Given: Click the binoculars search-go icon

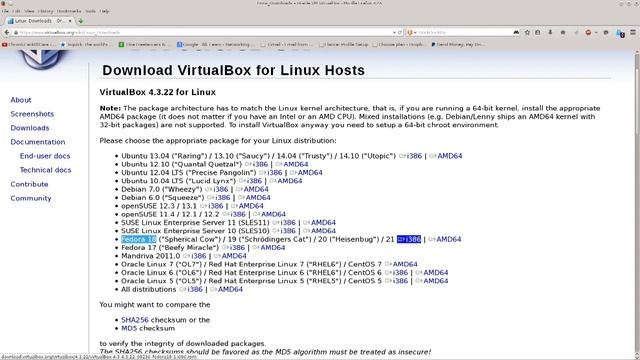Looking at the screenshot, I should (516, 32).
